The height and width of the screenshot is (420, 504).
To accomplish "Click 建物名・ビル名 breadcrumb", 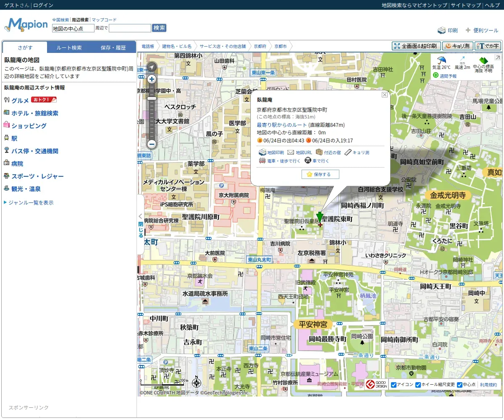I will (x=176, y=46).
